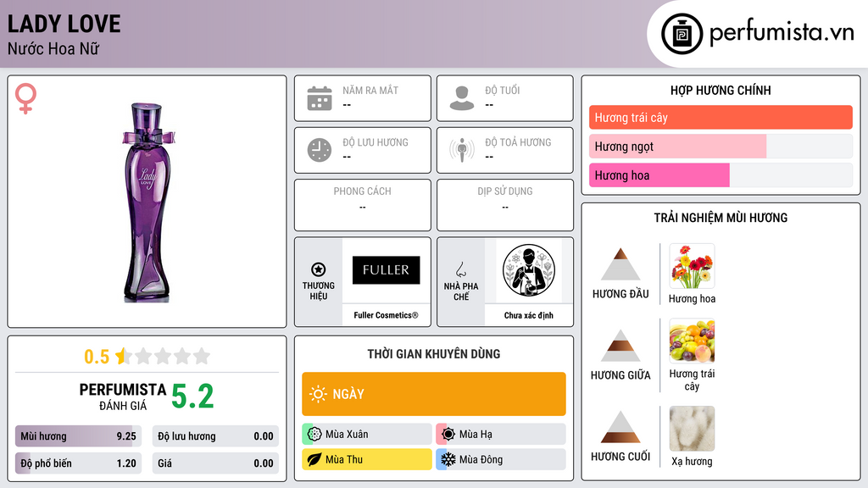This screenshot has height=488, width=868.
Task: Click the Trải Nghiệm Mùi Hương heading
Action: click(x=721, y=218)
